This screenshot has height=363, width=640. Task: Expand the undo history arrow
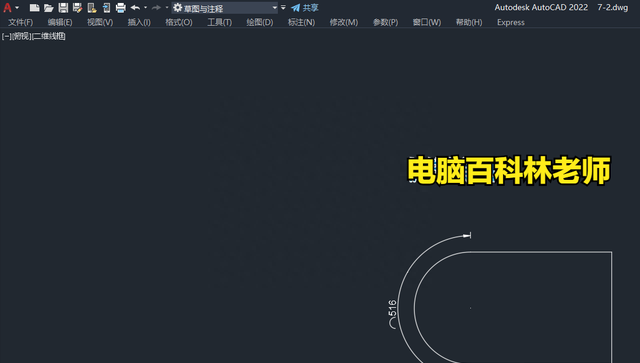(146, 8)
